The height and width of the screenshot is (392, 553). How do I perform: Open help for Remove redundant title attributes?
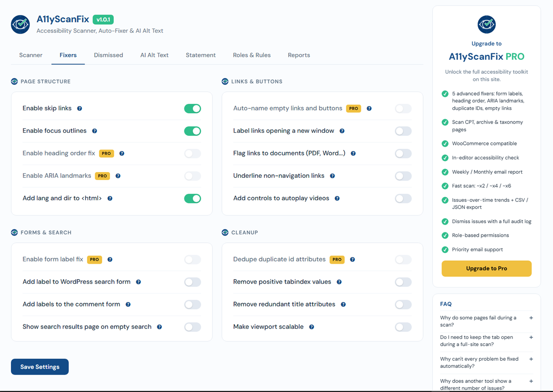(343, 304)
